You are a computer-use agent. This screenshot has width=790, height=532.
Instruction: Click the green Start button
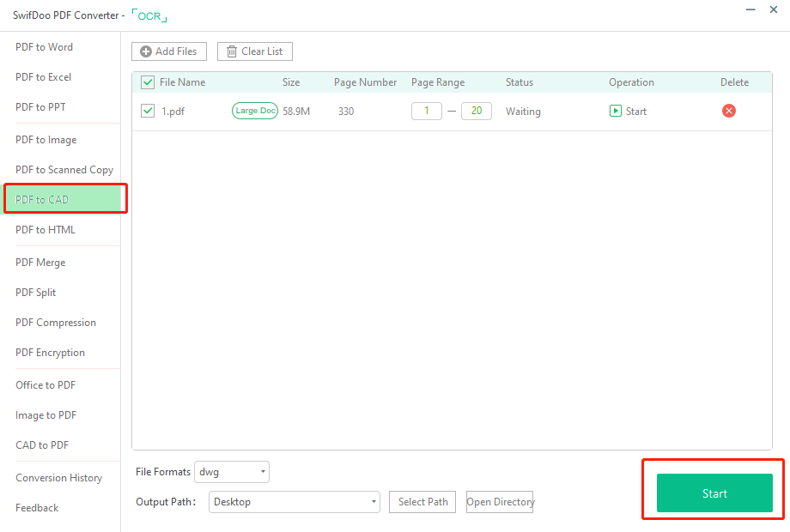pyautogui.click(x=714, y=493)
